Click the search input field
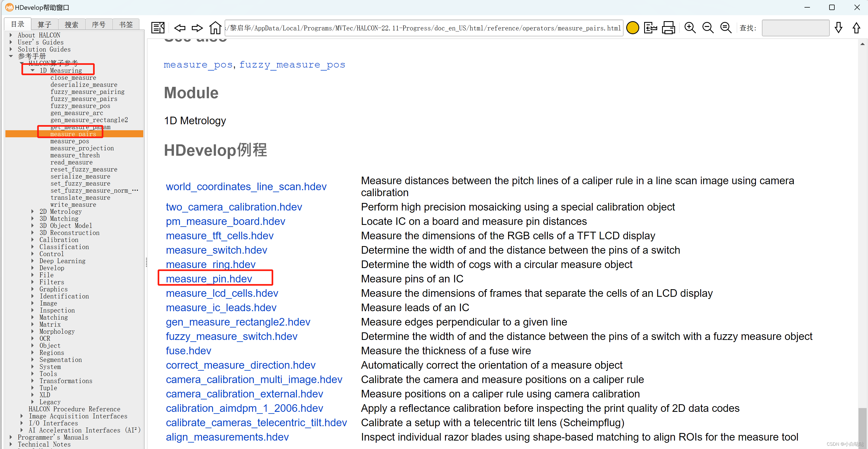The image size is (868, 449). [796, 27]
